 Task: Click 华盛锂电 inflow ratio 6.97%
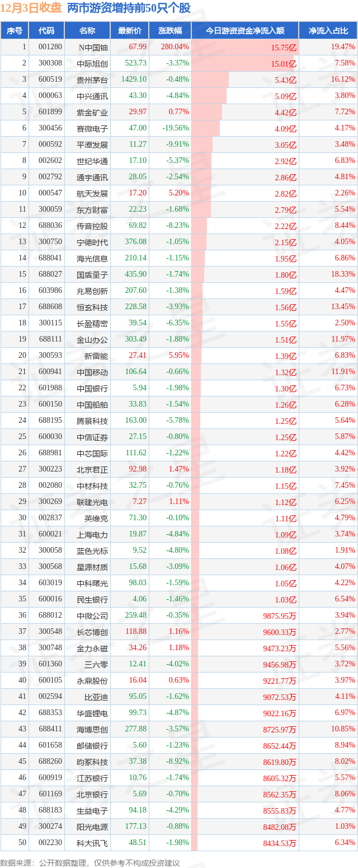[x=344, y=713]
